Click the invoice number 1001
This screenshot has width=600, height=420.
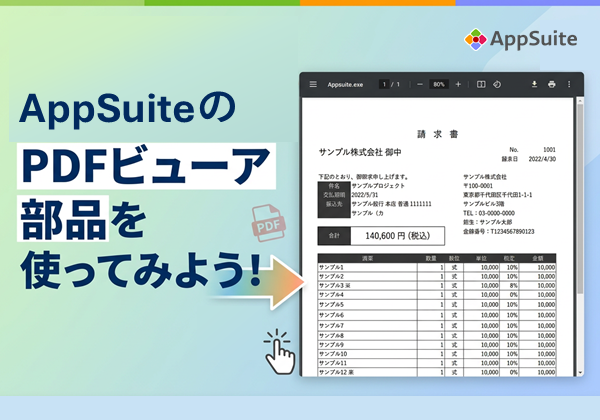coord(549,150)
